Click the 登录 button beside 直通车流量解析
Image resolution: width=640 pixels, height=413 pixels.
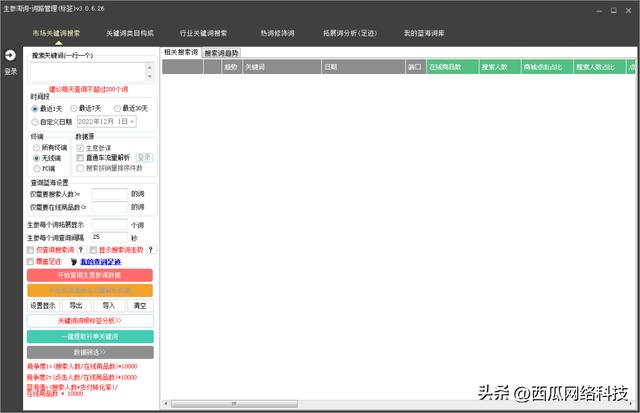click(x=144, y=158)
